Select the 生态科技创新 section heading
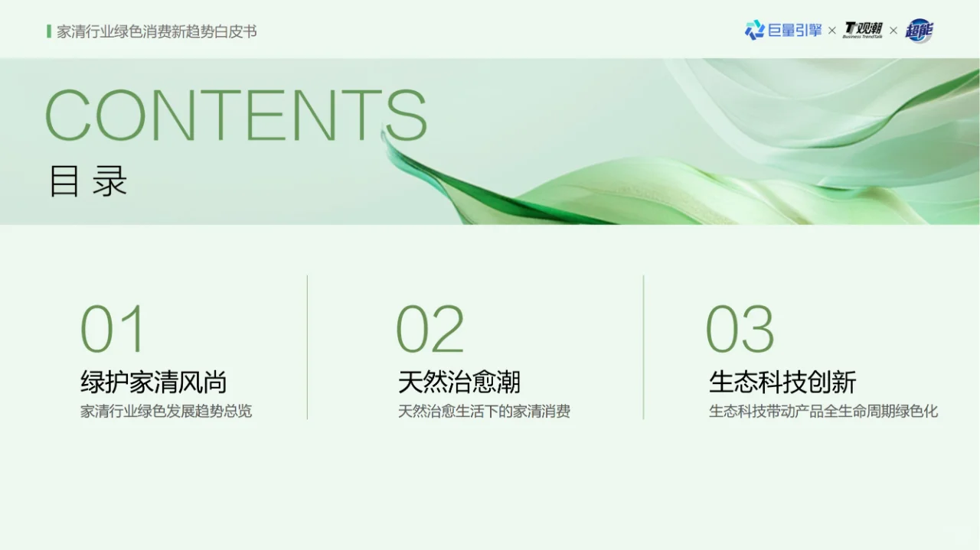980x550 pixels. (x=783, y=382)
